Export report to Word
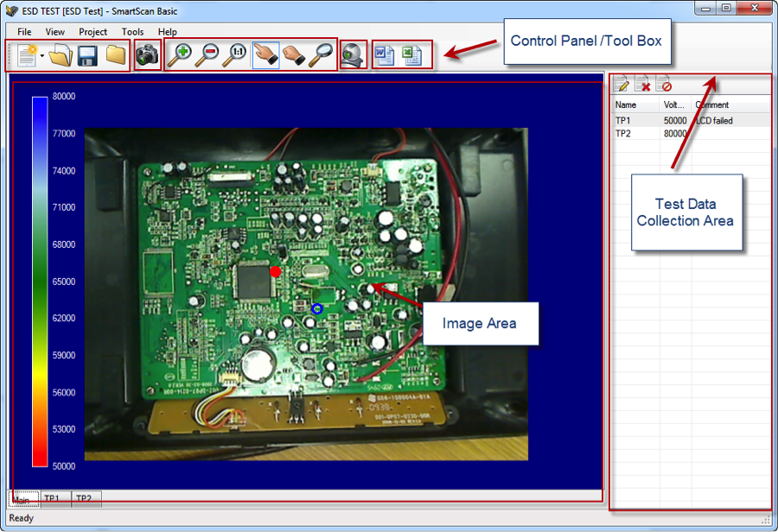The image size is (778, 532). [385, 57]
